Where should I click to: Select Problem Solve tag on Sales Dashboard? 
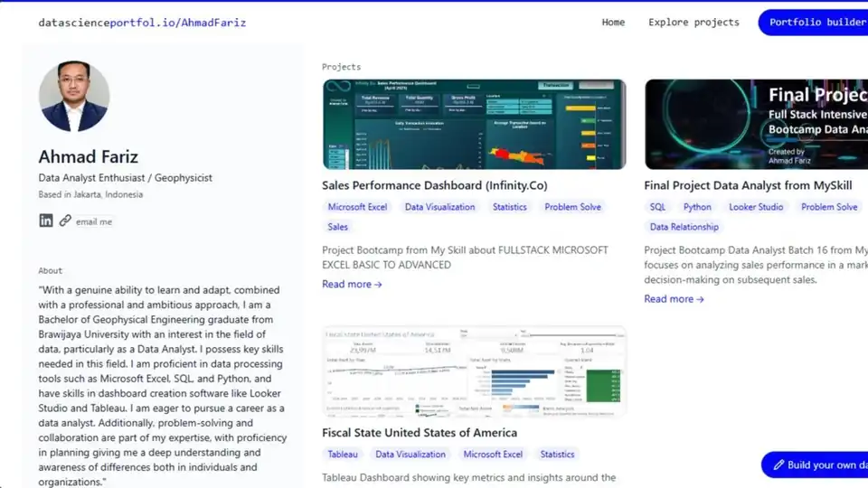(573, 207)
